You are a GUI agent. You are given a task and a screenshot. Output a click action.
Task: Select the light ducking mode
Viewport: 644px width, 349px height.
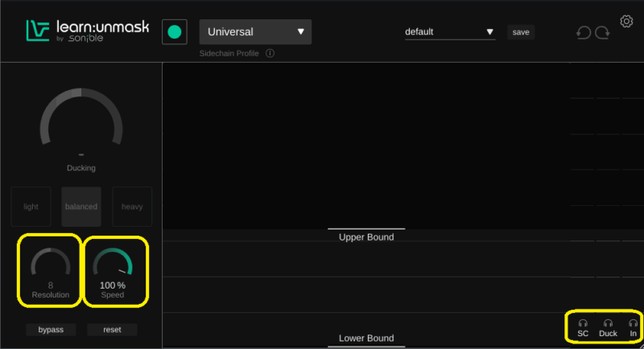pyautogui.click(x=31, y=207)
